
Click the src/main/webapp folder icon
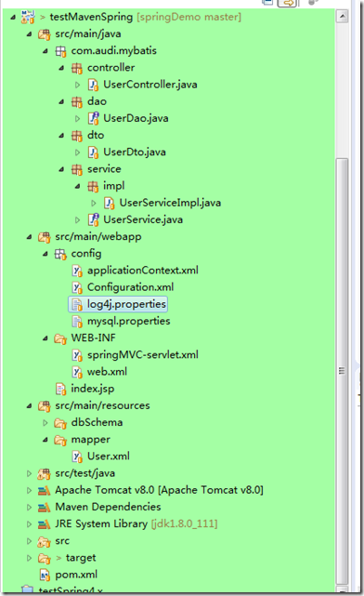[45, 237]
